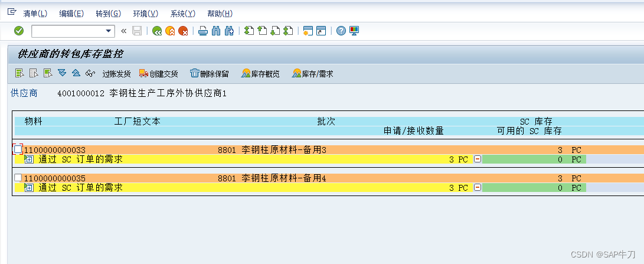This screenshot has height=264, width=644.
Task: Click the Save diskette icon
Action: tap(137, 31)
